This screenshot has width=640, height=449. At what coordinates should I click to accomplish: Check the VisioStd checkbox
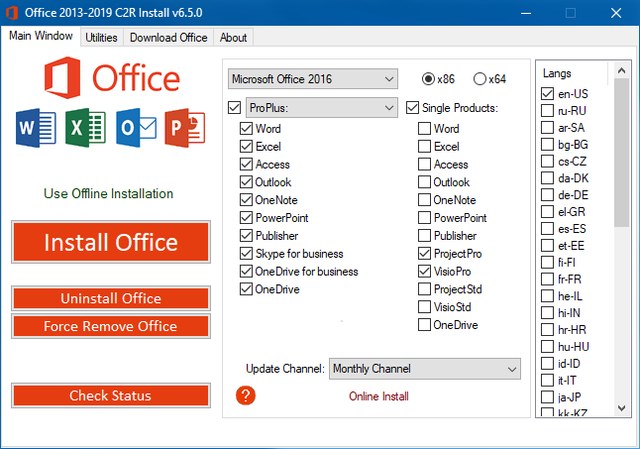click(424, 307)
